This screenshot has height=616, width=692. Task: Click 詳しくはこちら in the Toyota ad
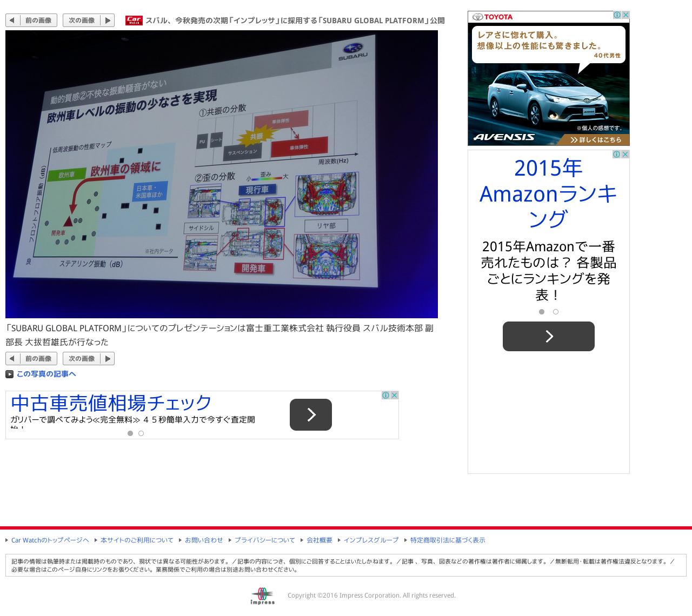(x=596, y=140)
